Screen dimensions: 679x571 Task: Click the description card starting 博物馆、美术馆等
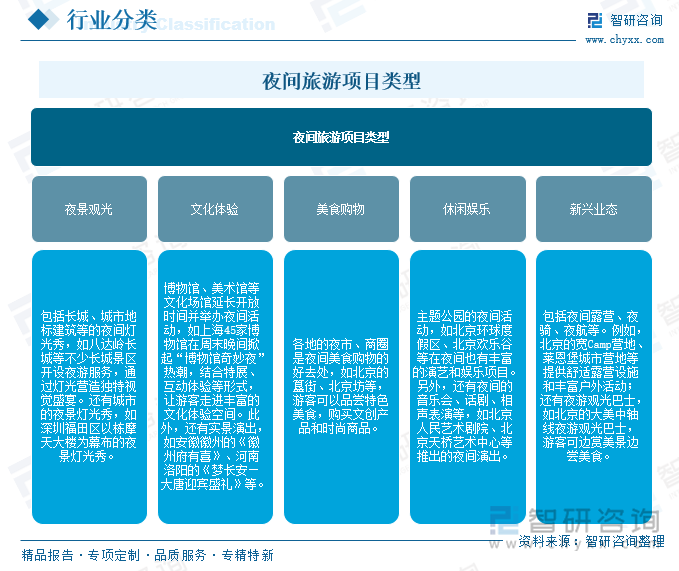tap(215, 387)
